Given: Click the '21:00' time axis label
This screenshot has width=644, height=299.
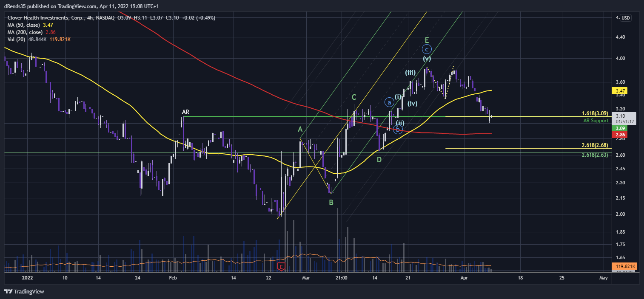Looking at the screenshot, I should point(342,278).
